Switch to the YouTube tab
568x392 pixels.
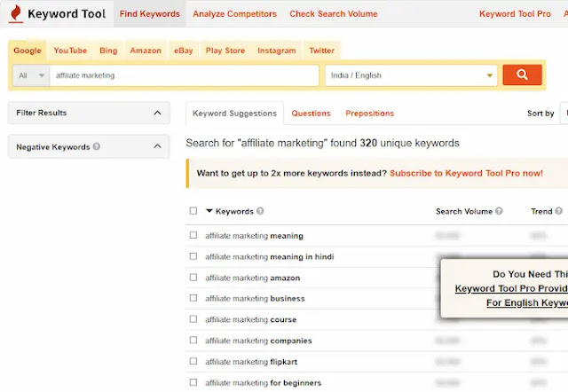(x=70, y=51)
